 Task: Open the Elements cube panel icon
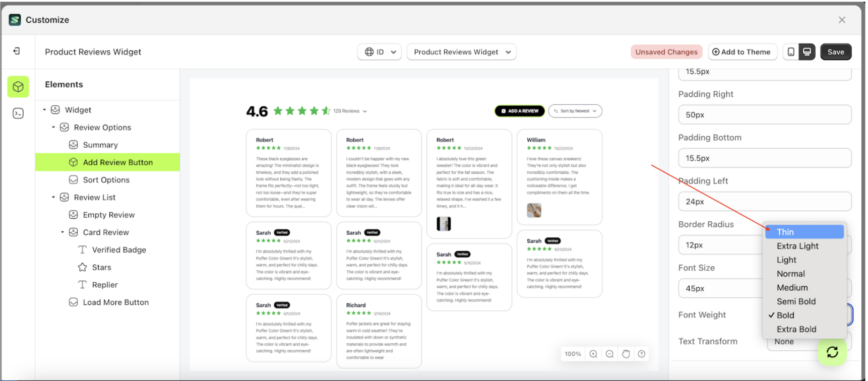click(18, 87)
